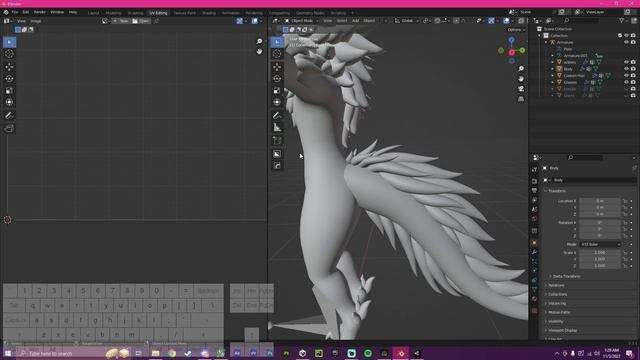Viewport: 640px width, 360px height.
Task: Toggle render camera icon for Armature
Action: [x=633, y=42]
